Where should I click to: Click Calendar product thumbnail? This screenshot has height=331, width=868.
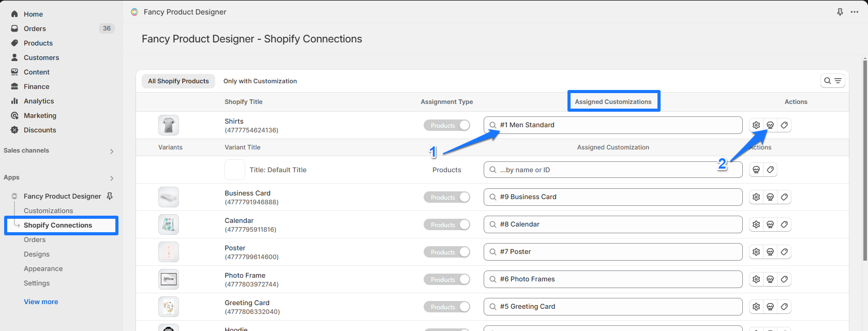click(169, 224)
